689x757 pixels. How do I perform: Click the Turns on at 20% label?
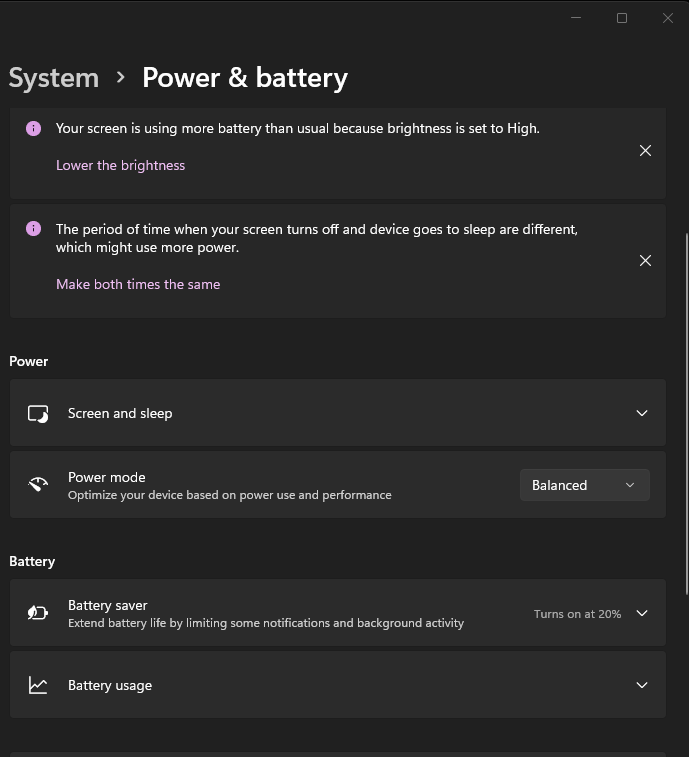point(577,614)
